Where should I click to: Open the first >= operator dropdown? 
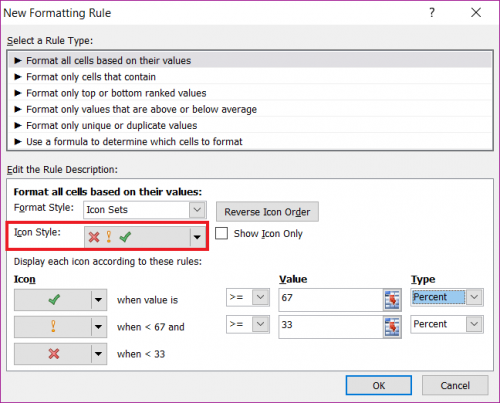[x=260, y=297]
